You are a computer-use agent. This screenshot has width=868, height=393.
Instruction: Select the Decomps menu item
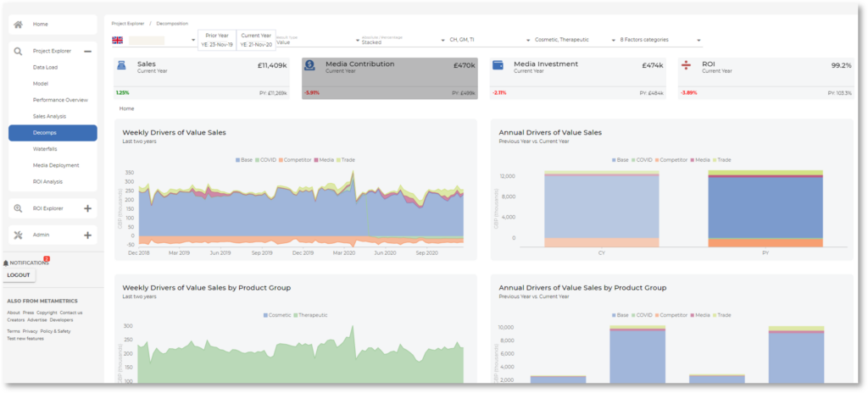coord(53,133)
